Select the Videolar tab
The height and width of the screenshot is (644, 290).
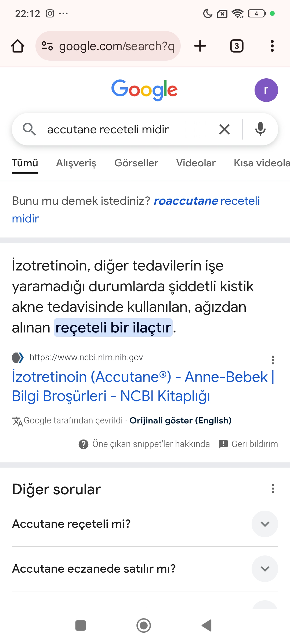point(196,163)
